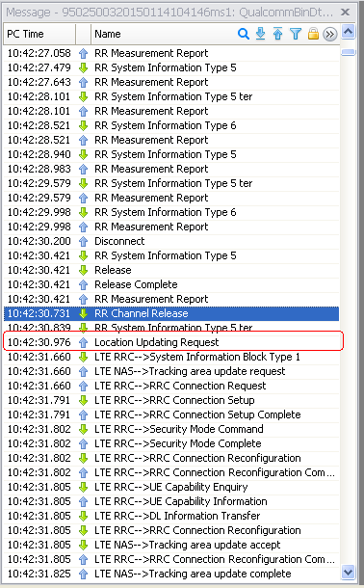Click the scrollbar down arrow button

(349, 573)
